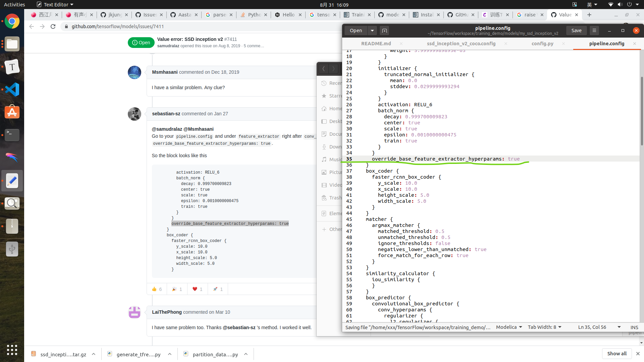Toggle the thumbs-up reaction on the comment
This screenshot has width=644, height=362.
[157, 289]
